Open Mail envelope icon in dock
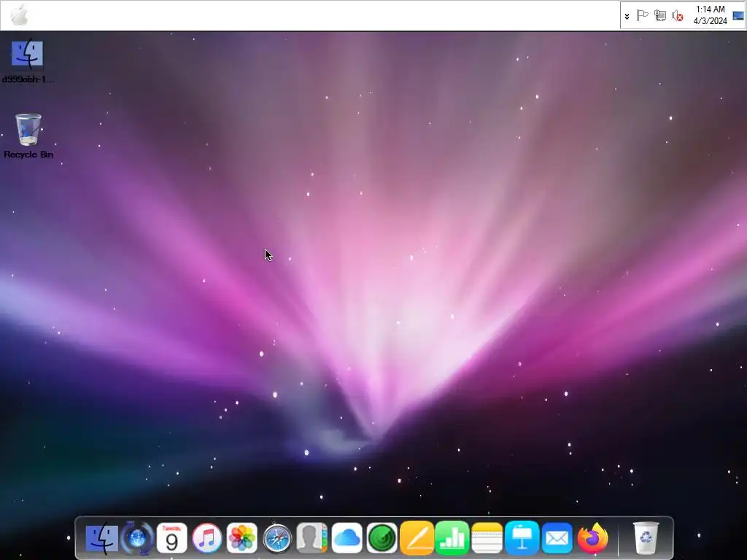Viewport: 747px width, 560px height. 557,539
